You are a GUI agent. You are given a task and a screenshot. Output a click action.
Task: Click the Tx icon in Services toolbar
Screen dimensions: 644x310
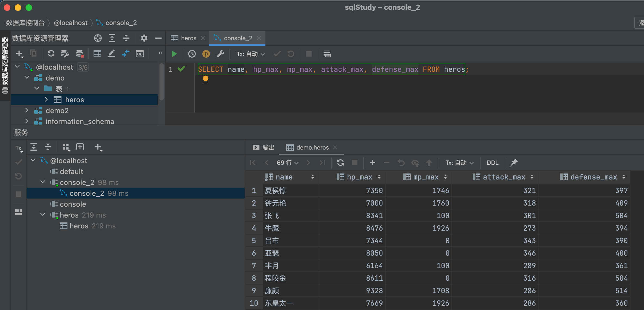(19, 148)
